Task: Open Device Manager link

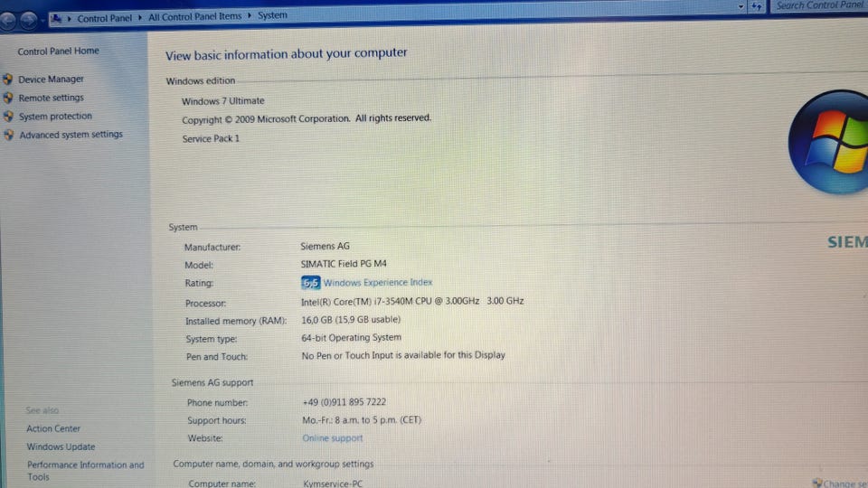Action: click(x=51, y=80)
